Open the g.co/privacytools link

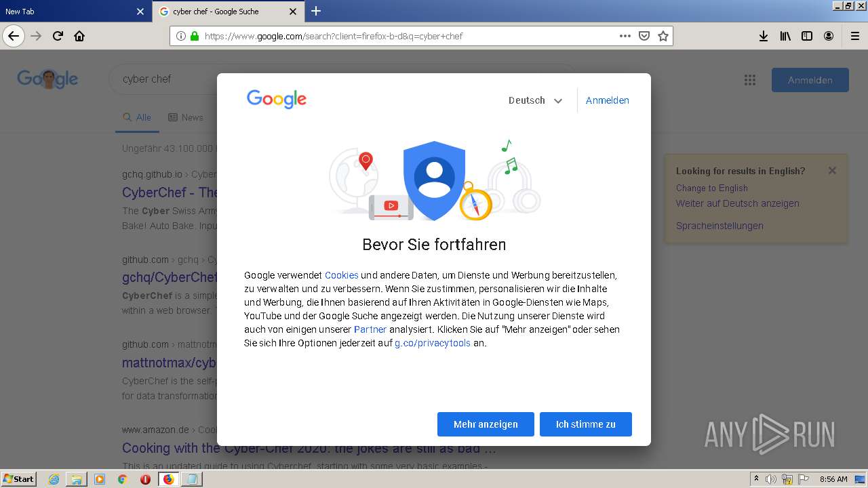(x=433, y=343)
